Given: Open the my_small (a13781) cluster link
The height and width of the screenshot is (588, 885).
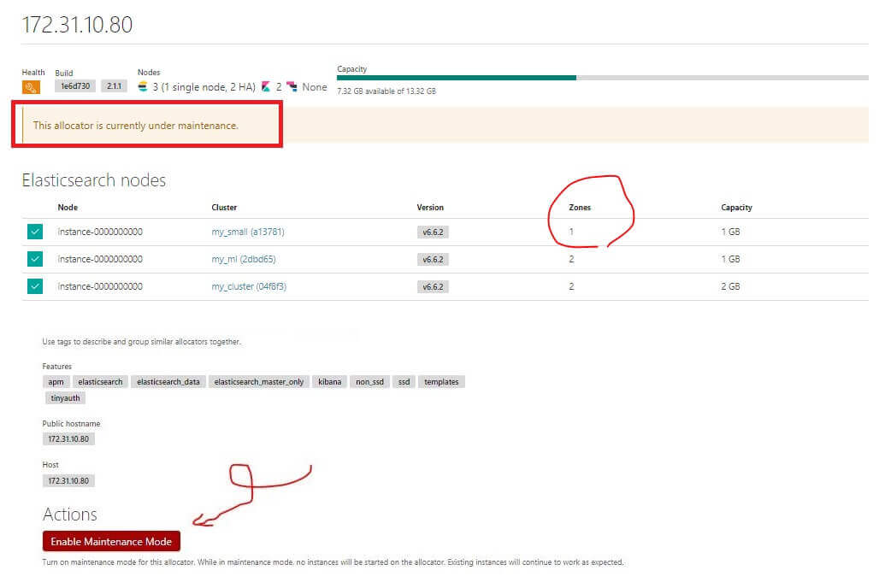Looking at the screenshot, I should [x=249, y=232].
